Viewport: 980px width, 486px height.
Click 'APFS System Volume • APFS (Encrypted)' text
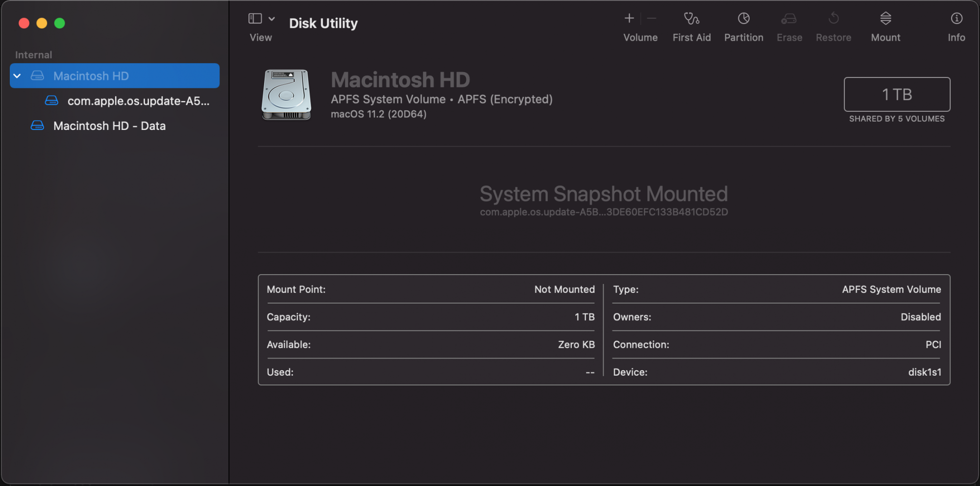pyautogui.click(x=441, y=100)
